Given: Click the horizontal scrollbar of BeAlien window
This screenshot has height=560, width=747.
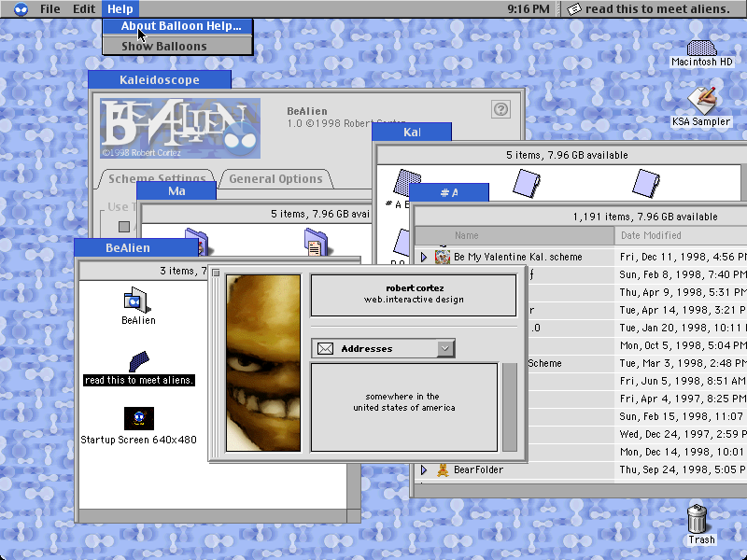Looking at the screenshot, I should (213, 516).
